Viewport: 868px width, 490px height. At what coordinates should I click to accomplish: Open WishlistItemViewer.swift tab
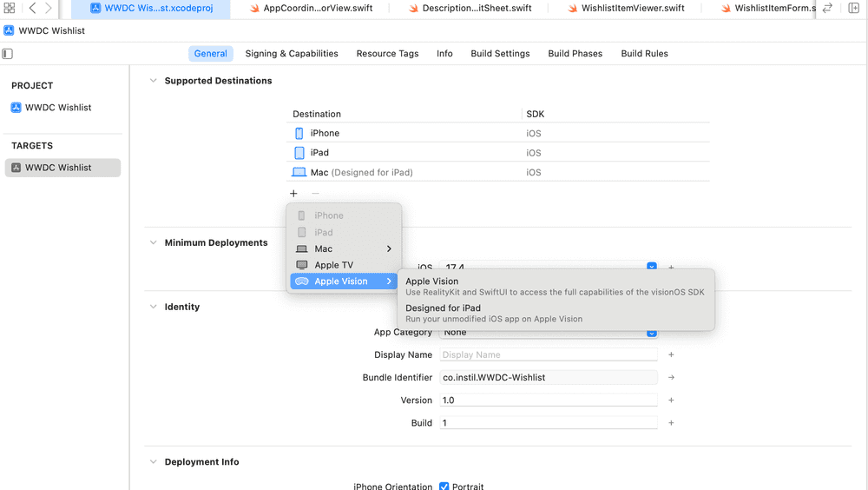(626, 9)
